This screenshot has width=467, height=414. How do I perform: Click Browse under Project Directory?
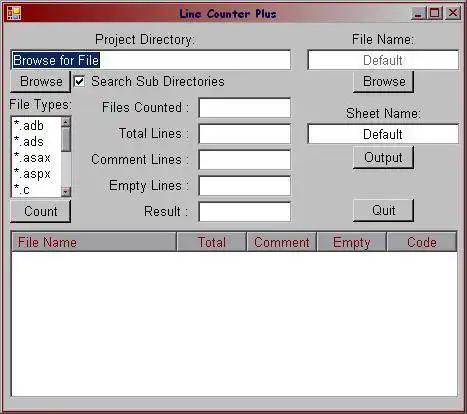(41, 82)
